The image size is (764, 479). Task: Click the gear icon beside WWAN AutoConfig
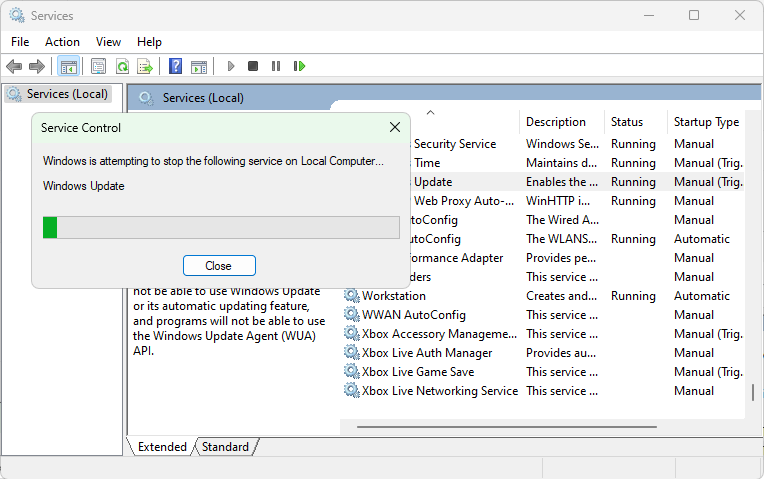(x=351, y=314)
